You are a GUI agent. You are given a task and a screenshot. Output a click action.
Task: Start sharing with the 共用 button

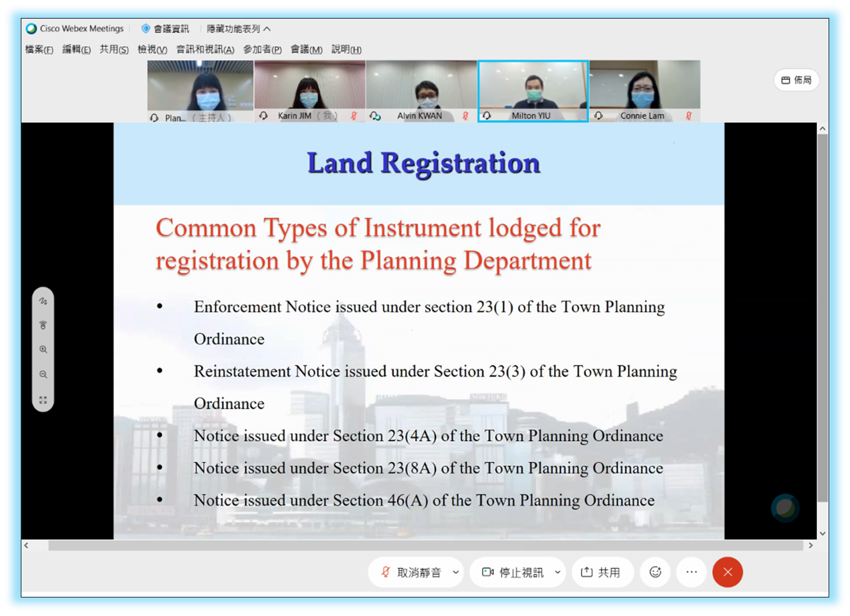pyautogui.click(x=602, y=572)
